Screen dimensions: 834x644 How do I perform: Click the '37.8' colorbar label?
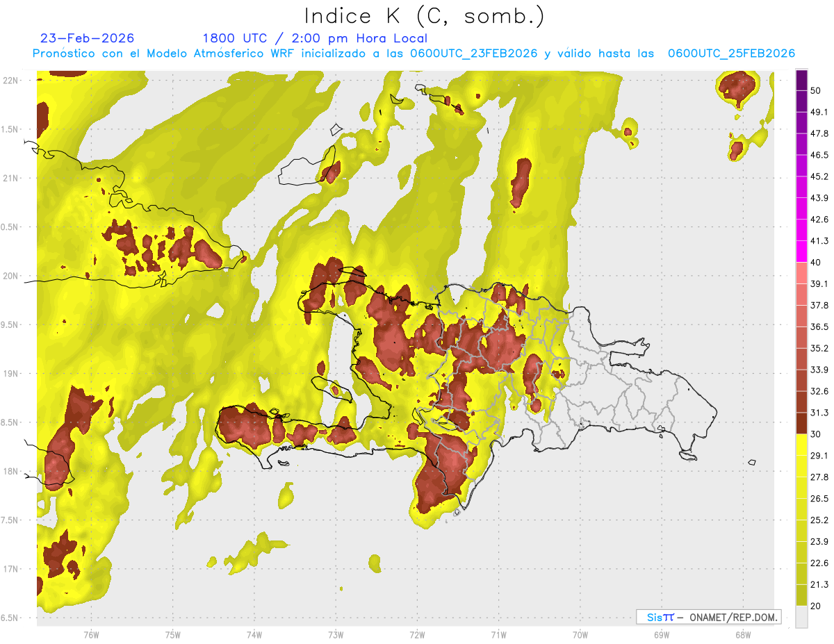pos(819,306)
